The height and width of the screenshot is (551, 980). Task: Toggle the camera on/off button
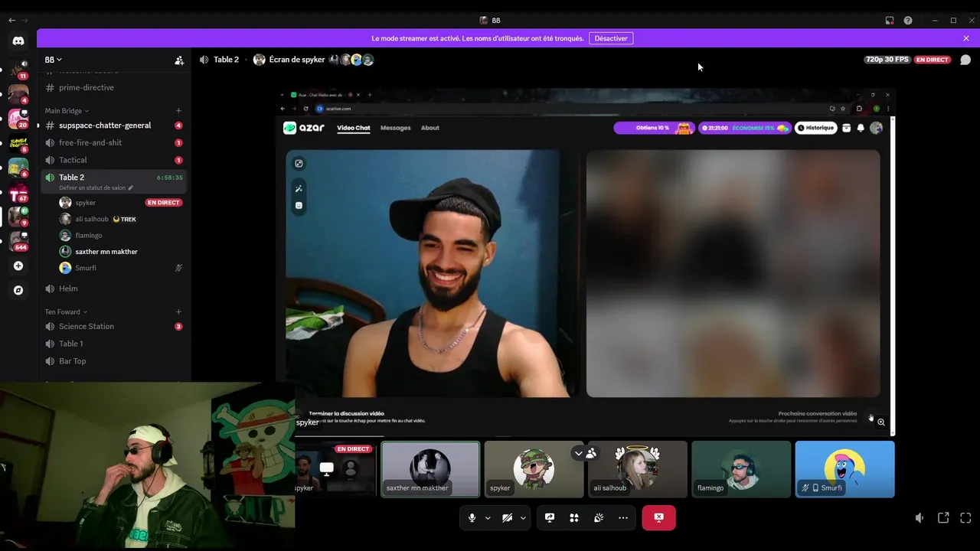pos(507,518)
